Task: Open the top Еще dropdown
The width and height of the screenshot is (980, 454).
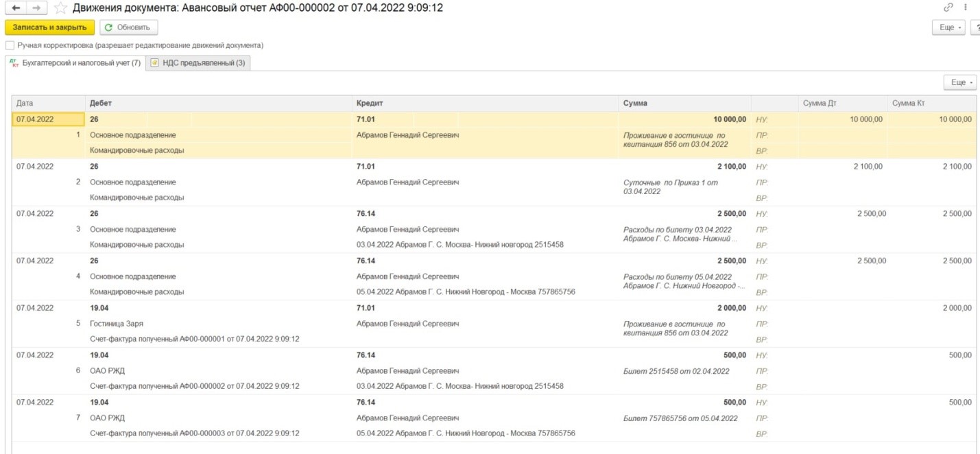Action: [950, 27]
